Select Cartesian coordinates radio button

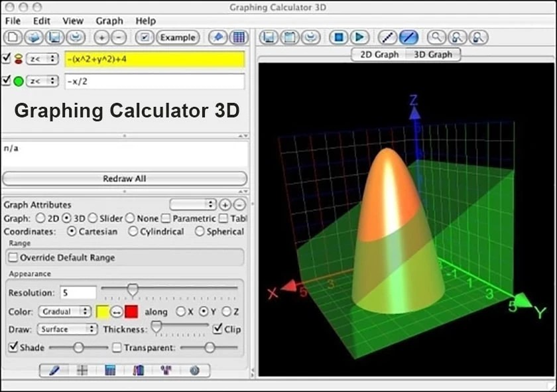(72, 231)
